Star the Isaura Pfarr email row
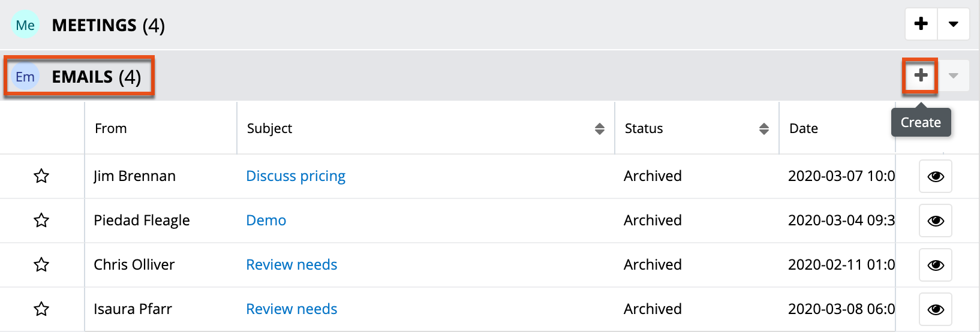980x332 pixels. [x=41, y=309]
